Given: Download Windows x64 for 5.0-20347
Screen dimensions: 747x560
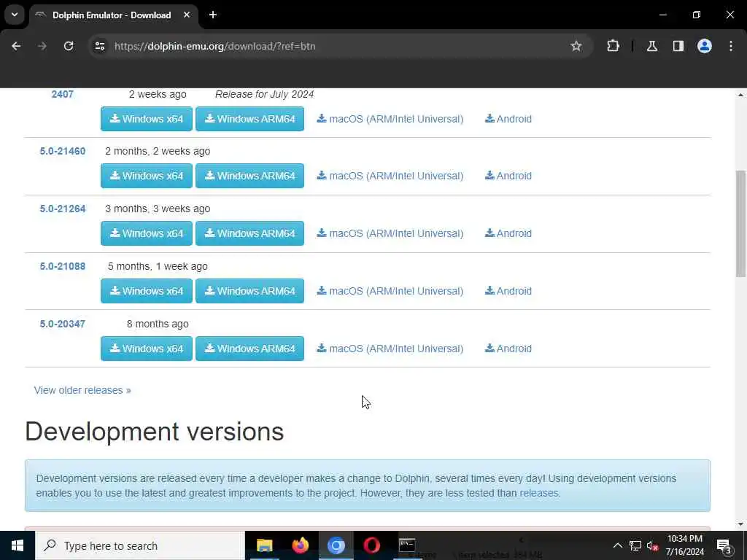Looking at the screenshot, I should (x=147, y=349).
